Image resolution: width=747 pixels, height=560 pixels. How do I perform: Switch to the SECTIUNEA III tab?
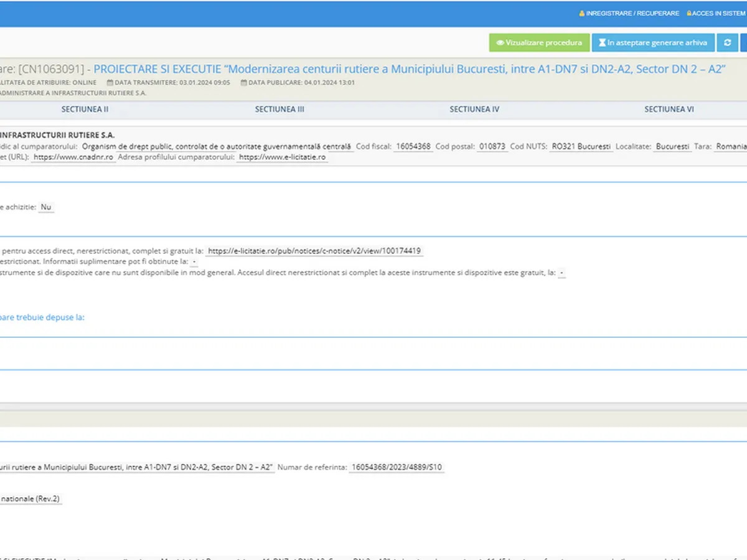click(x=280, y=110)
